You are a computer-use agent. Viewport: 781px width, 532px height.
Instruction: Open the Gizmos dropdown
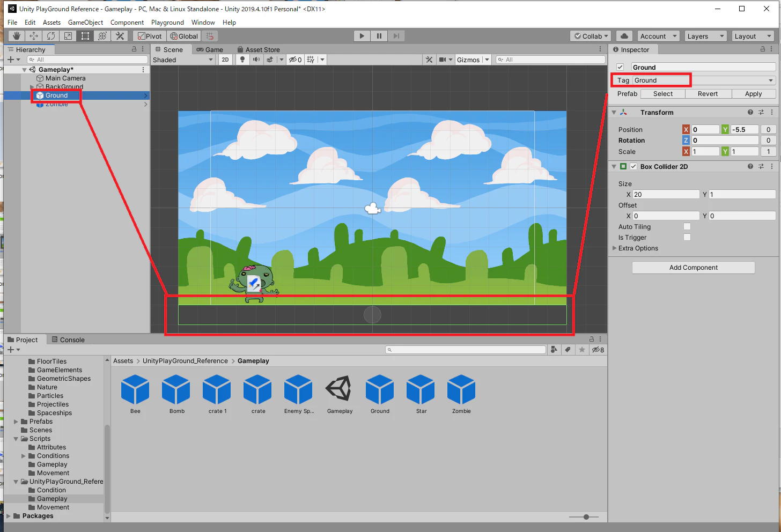tap(473, 60)
